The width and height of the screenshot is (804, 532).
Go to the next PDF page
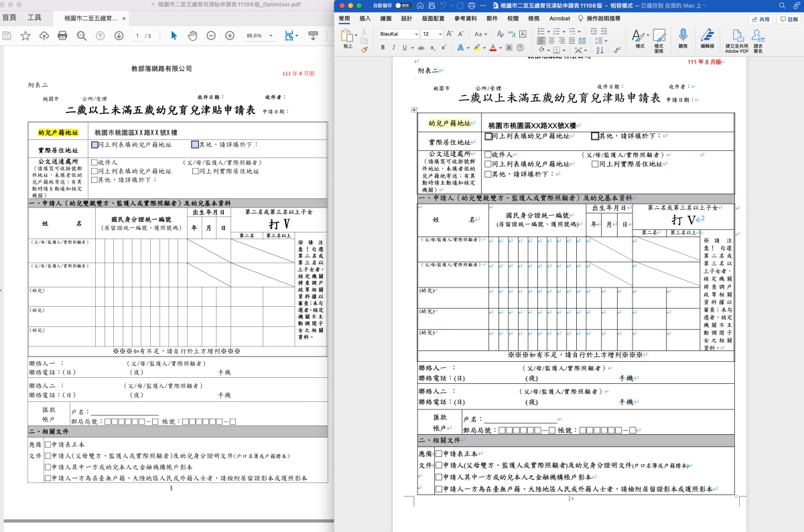pyautogui.click(x=119, y=36)
